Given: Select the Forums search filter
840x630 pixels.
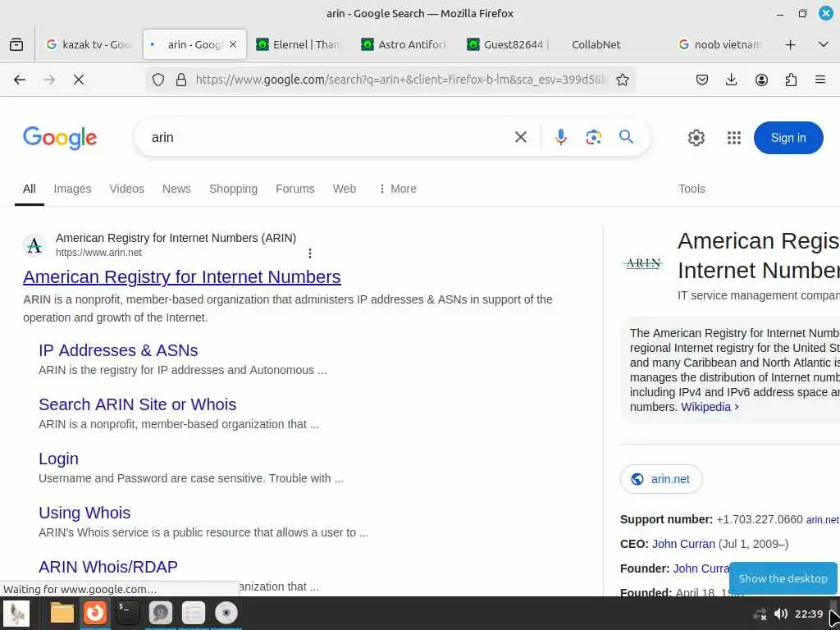Looking at the screenshot, I should pyautogui.click(x=294, y=189).
